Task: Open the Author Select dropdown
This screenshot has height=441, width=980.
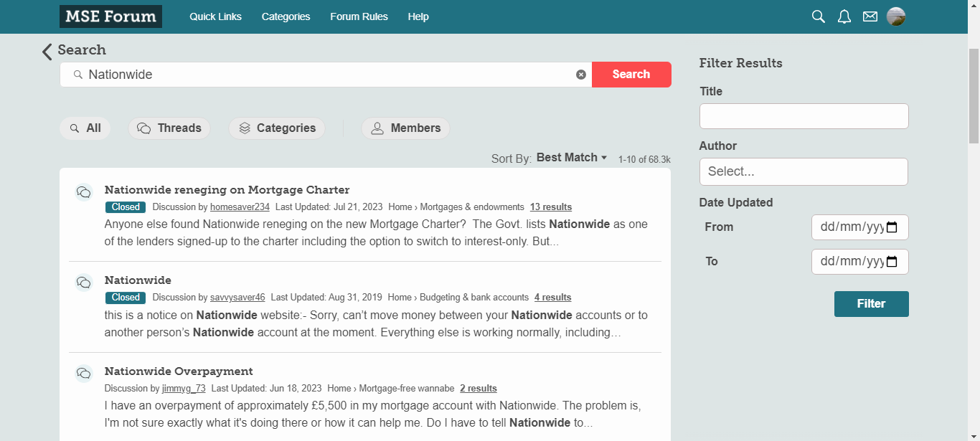Action: [804, 172]
